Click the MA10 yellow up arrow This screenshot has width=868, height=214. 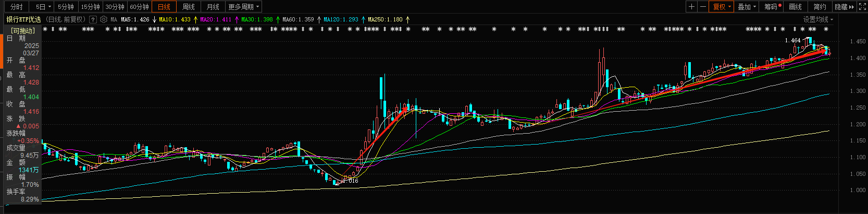(x=195, y=19)
